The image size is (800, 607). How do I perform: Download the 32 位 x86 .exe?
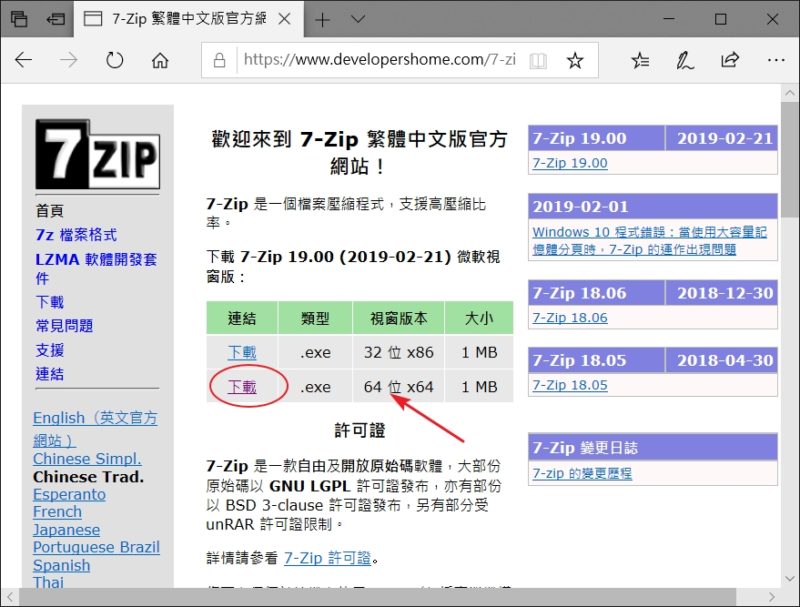pos(242,352)
